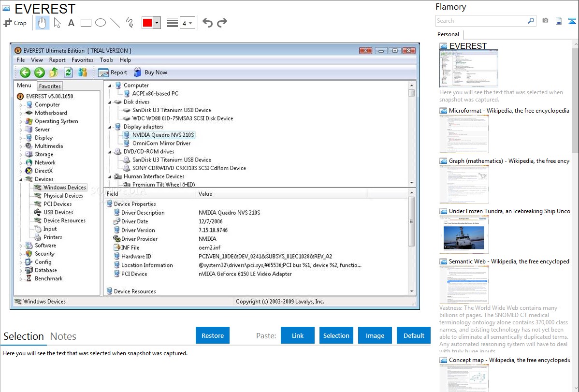The image size is (579, 392).
Task: Open the Semantic Web snapshot thumbnail
Action: (x=464, y=285)
